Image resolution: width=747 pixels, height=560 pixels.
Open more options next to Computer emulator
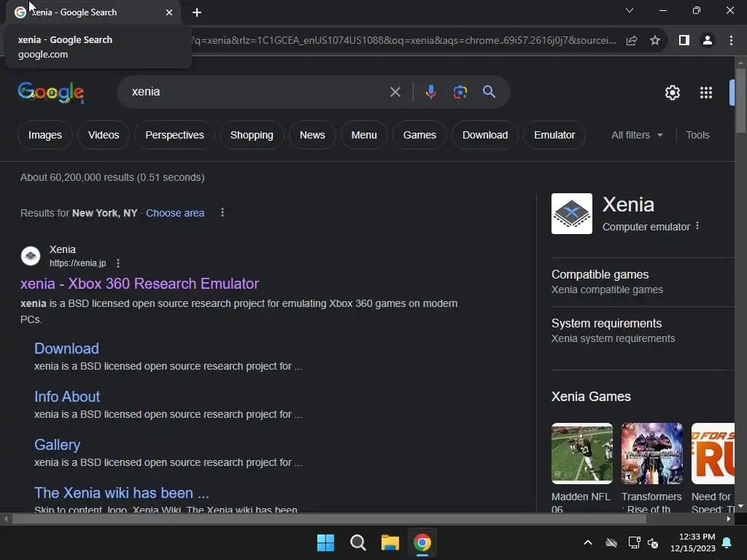[x=697, y=226]
